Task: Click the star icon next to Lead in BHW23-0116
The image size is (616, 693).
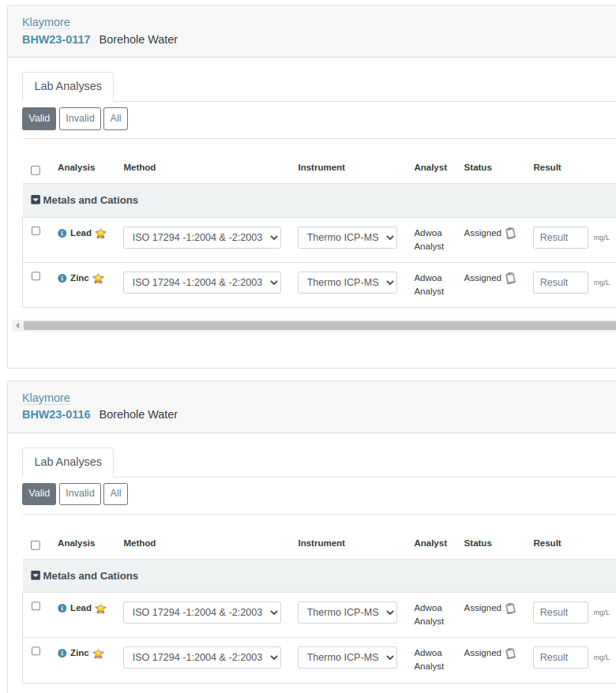Action: 100,609
